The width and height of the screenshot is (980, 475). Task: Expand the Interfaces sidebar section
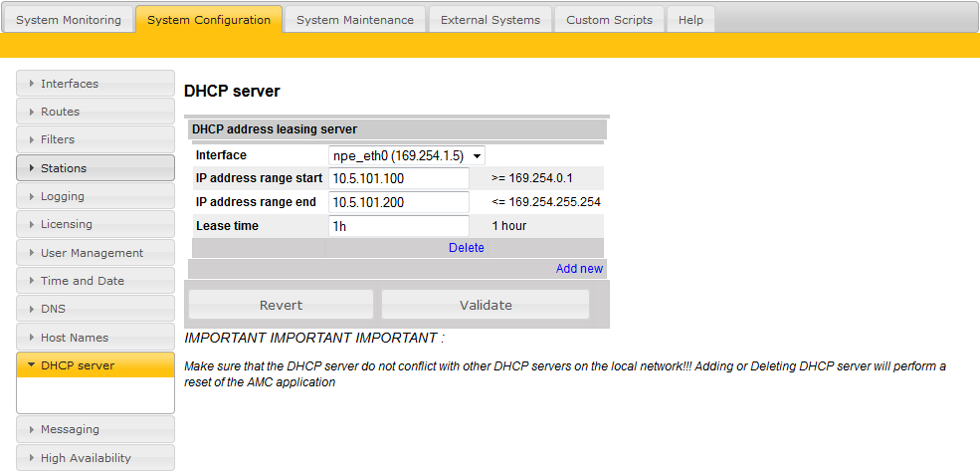[96, 84]
